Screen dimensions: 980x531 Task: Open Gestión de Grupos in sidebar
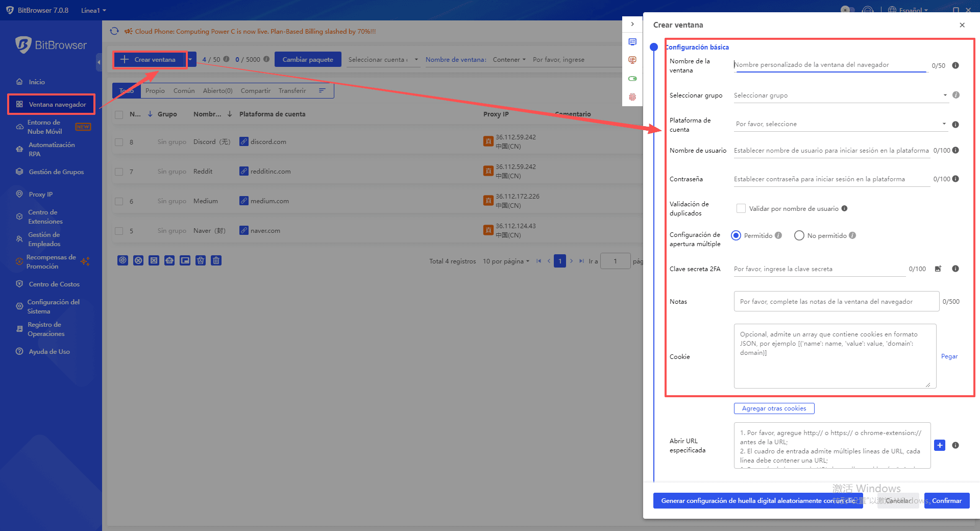(56, 172)
